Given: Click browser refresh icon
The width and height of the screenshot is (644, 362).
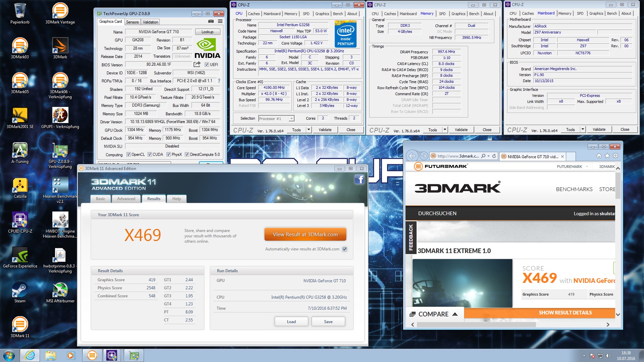Looking at the screenshot, I should pyautogui.click(x=494, y=156).
